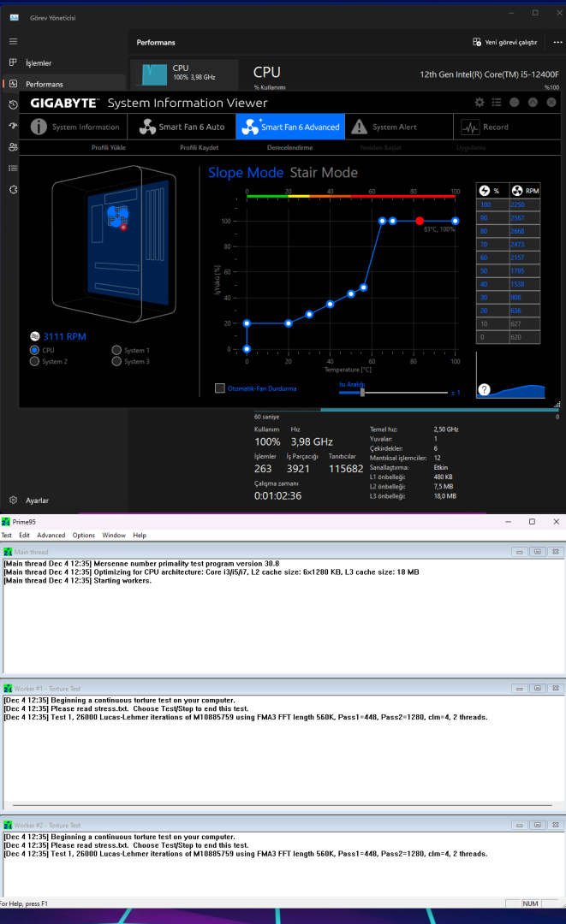Open App history icon in Task Manager sidebar
Image resolution: width=566 pixels, height=924 pixels.
pos(13,105)
